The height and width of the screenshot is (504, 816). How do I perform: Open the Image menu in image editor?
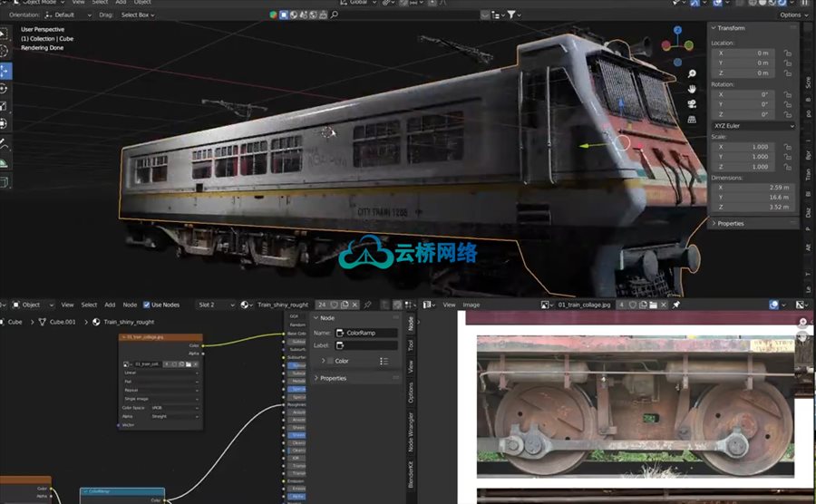click(x=471, y=305)
